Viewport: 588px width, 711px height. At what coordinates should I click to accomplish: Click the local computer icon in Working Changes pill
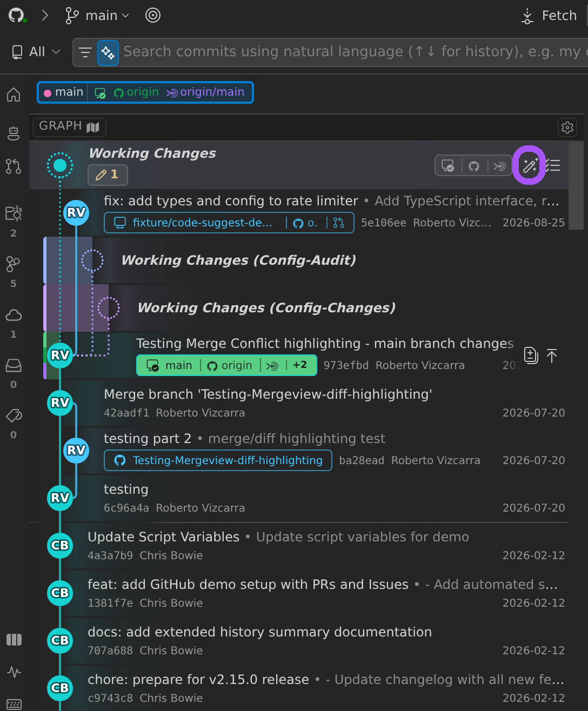[448, 166]
